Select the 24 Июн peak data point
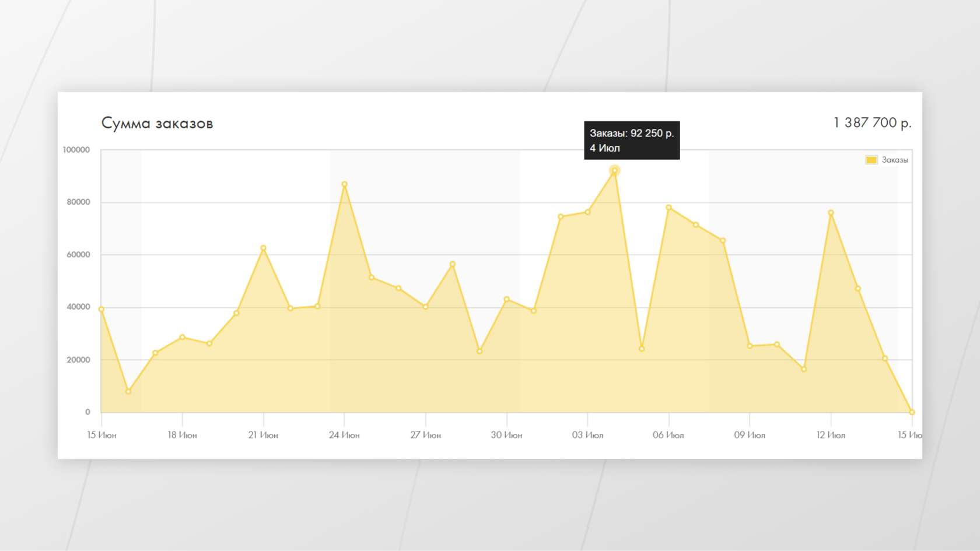The height and width of the screenshot is (551, 980). (x=345, y=184)
